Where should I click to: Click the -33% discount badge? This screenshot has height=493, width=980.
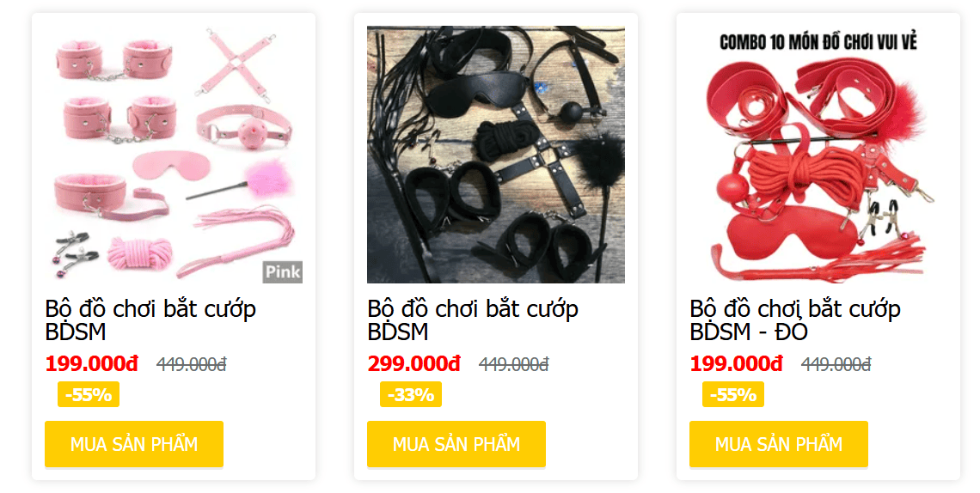pos(411,394)
